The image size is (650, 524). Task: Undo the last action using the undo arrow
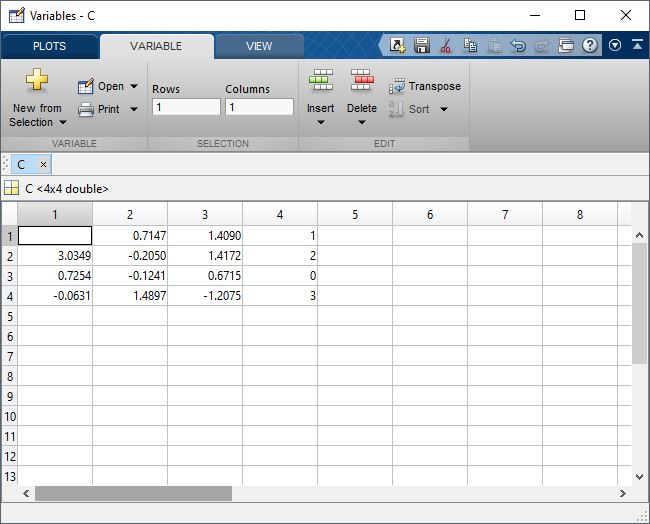coord(518,46)
